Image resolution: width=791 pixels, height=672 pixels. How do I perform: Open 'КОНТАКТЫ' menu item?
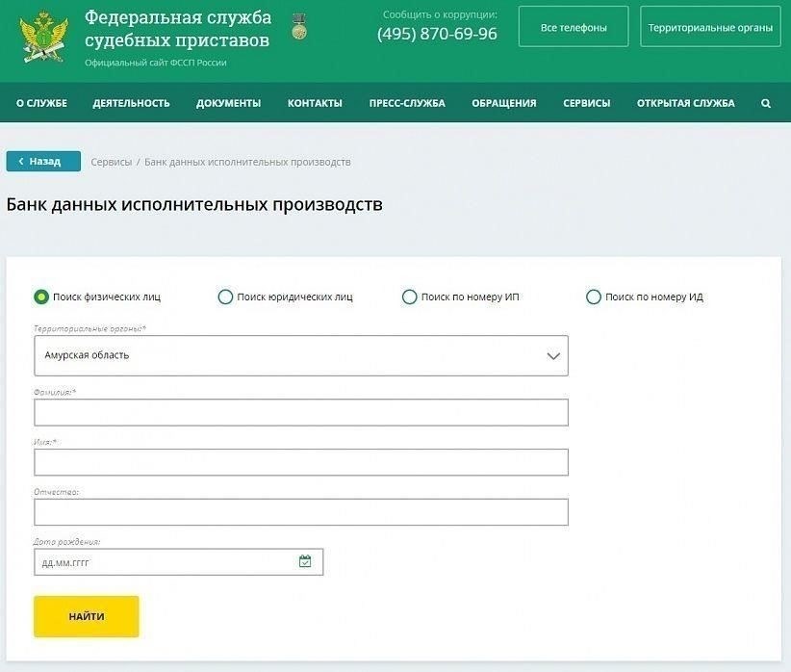pyautogui.click(x=315, y=104)
